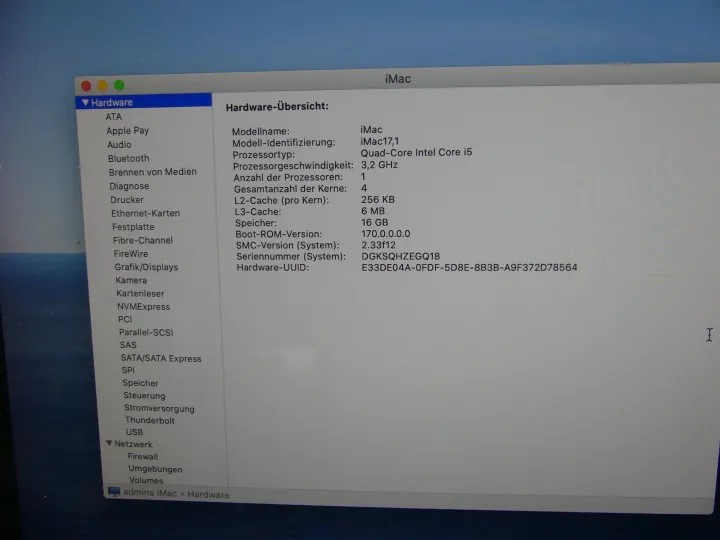Show Grafik/Displays details
Viewport: 720px width, 540px height.
point(146,267)
